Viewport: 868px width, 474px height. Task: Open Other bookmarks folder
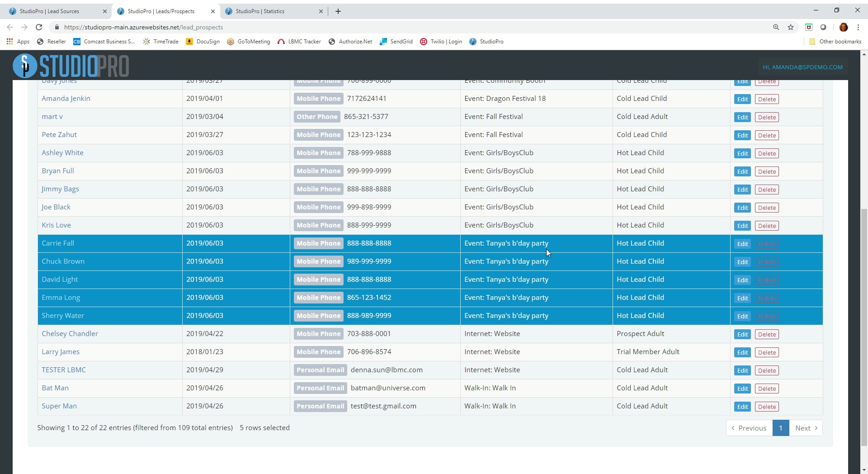click(835, 42)
